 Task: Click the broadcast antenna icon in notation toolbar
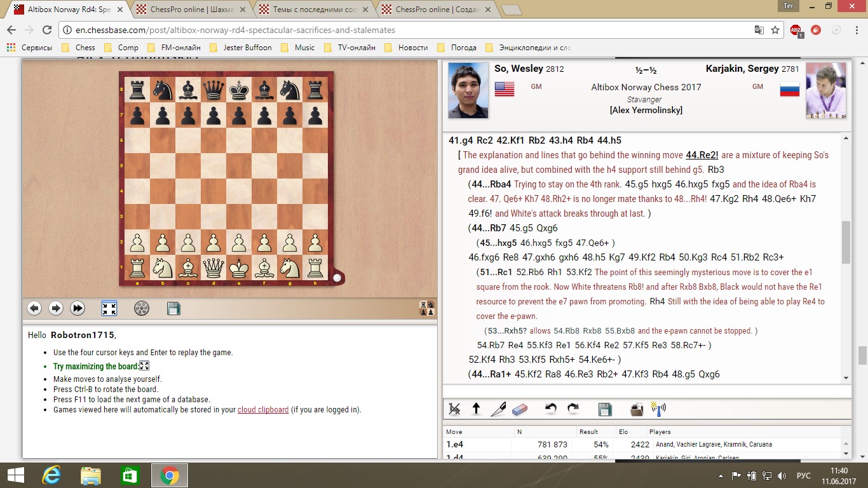pos(658,409)
